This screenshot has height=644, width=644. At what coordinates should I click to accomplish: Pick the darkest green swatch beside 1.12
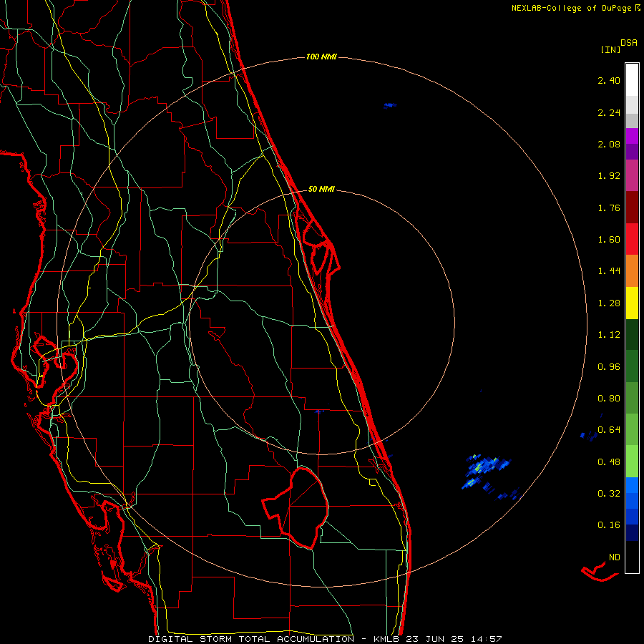(x=632, y=334)
